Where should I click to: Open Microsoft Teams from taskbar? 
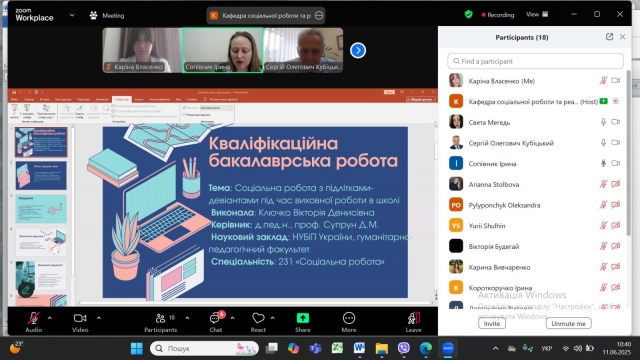[315, 349]
